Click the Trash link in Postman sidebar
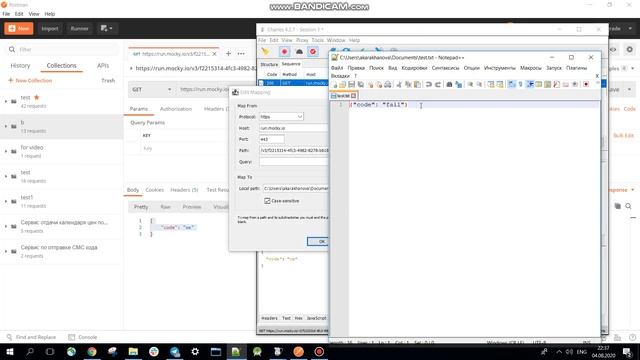The width and height of the screenshot is (640, 360). tap(108, 80)
